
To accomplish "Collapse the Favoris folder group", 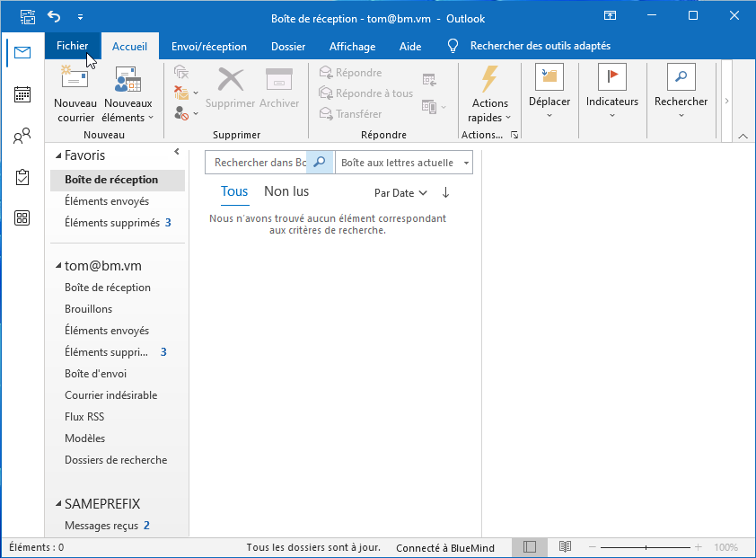I will [x=57, y=155].
